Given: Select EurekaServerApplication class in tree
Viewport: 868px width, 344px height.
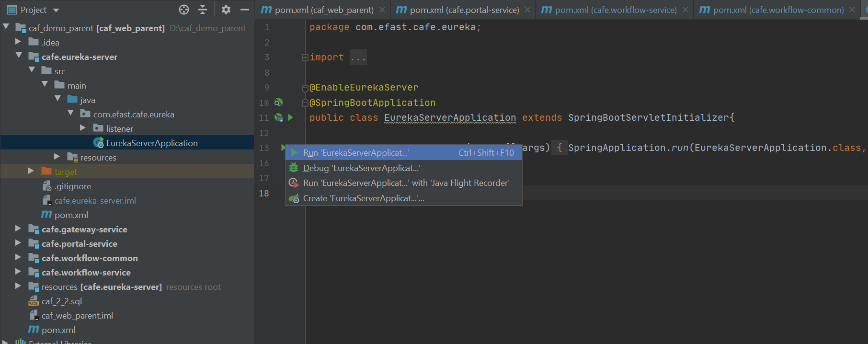Looking at the screenshot, I should (127, 143).
